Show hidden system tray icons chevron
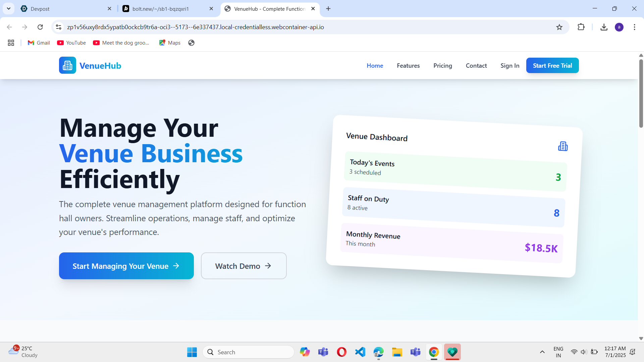Viewport: 644px width, 362px height. 542,352
